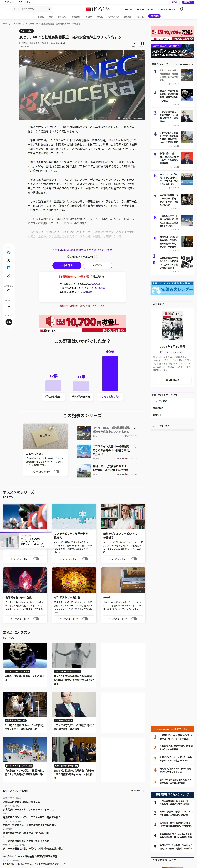The image size is (197, 868).
Task: Toggle follow for 地味でも強いJIMI企業 series
Action: [36, 619]
